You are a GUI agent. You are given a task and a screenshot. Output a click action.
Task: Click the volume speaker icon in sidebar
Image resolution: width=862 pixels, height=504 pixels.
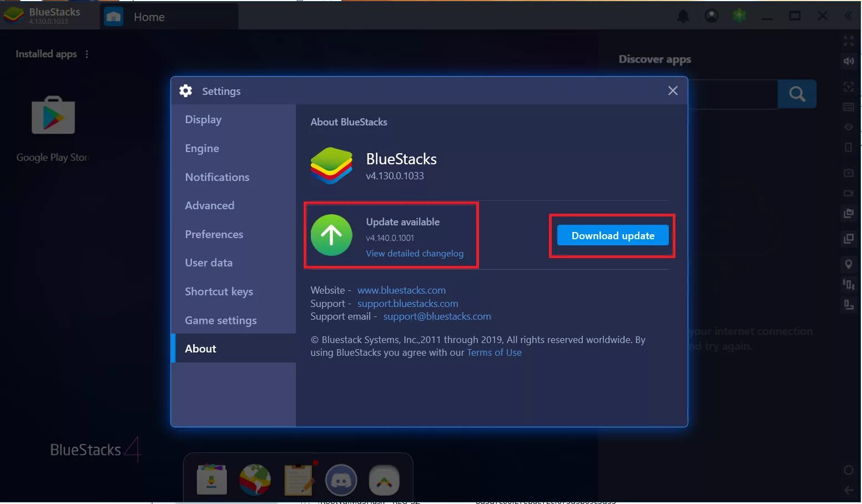(x=849, y=61)
